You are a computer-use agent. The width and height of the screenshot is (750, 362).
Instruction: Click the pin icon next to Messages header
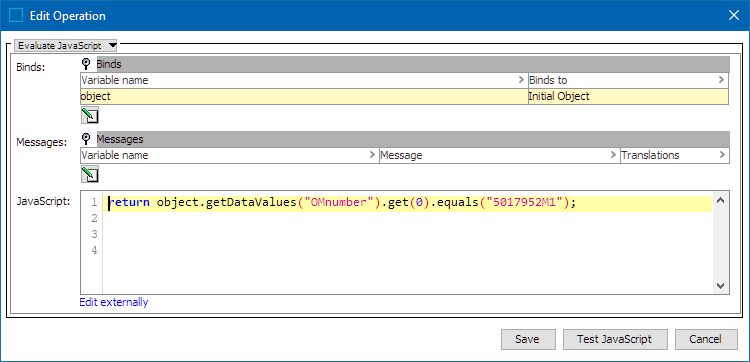(86, 139)
